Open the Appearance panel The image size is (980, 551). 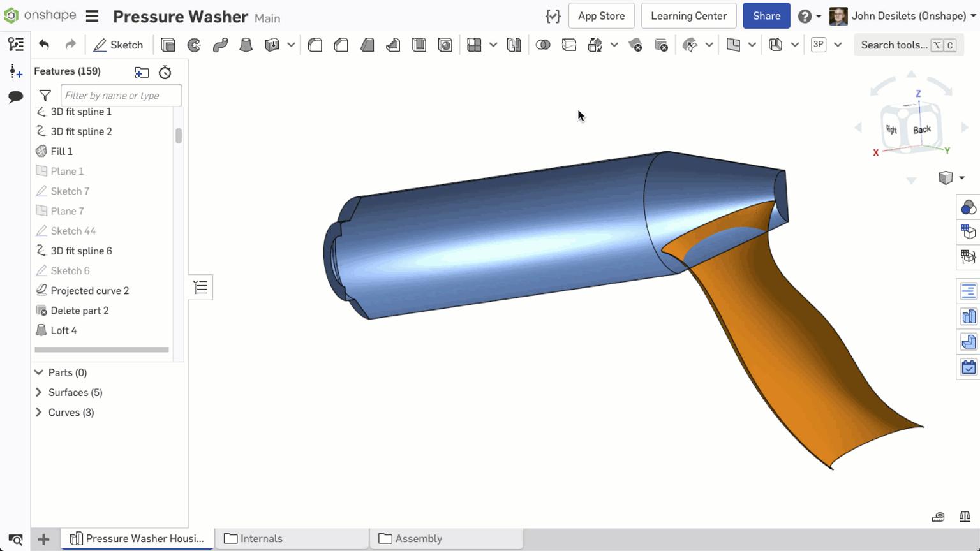click(x=968, y=207)
